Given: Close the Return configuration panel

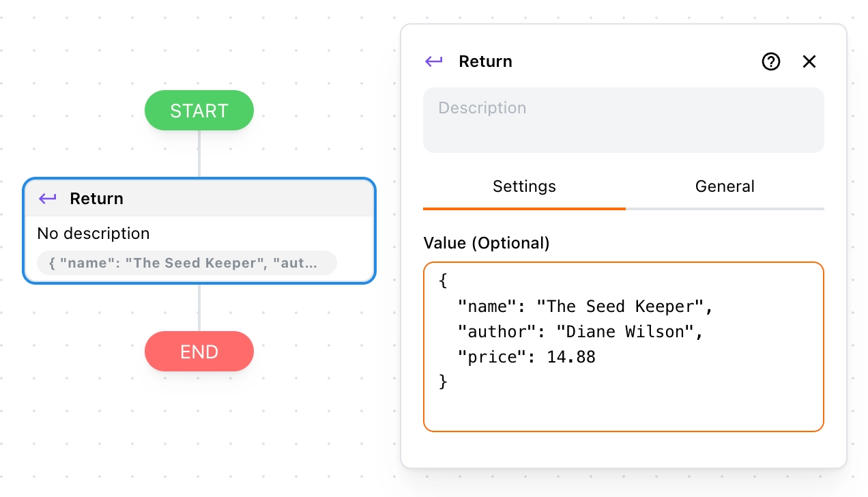Looking at the screenshot, I should [x=809, y=61].
